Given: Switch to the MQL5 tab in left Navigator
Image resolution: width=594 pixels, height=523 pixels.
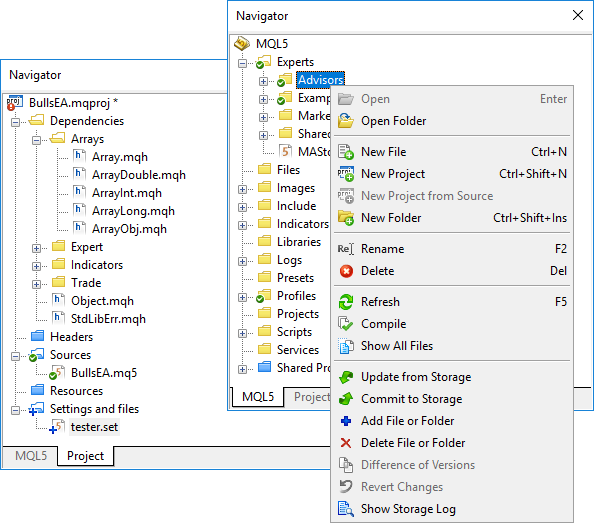Looking at the screenshot, I should pyautogui.click(x=31, y=456).
